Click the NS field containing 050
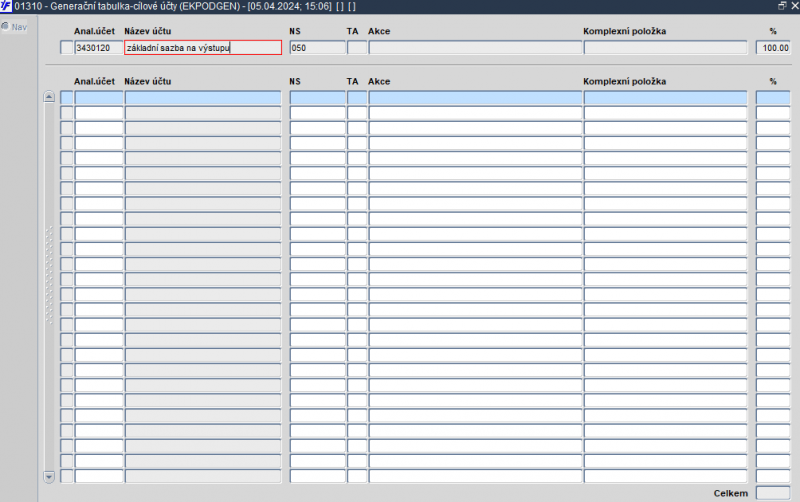800x502 pixels. (317, 48)
